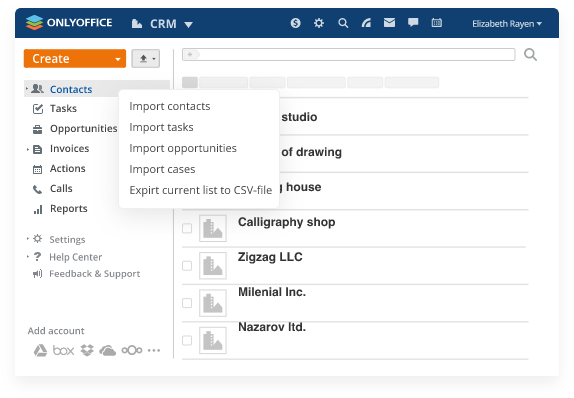Open the Calendar icon in header
This screenshot has width=574, height=398.
click(436, 23)
